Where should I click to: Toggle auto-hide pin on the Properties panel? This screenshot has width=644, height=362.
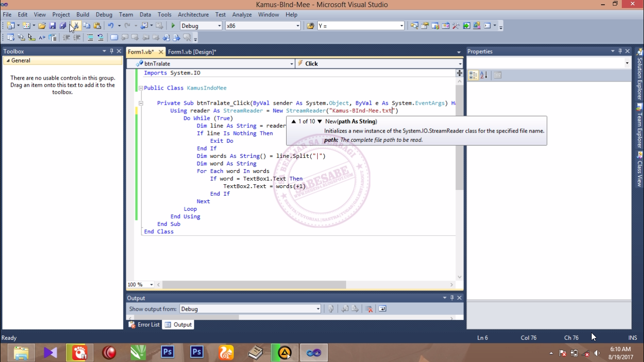(x=620, y=51)
